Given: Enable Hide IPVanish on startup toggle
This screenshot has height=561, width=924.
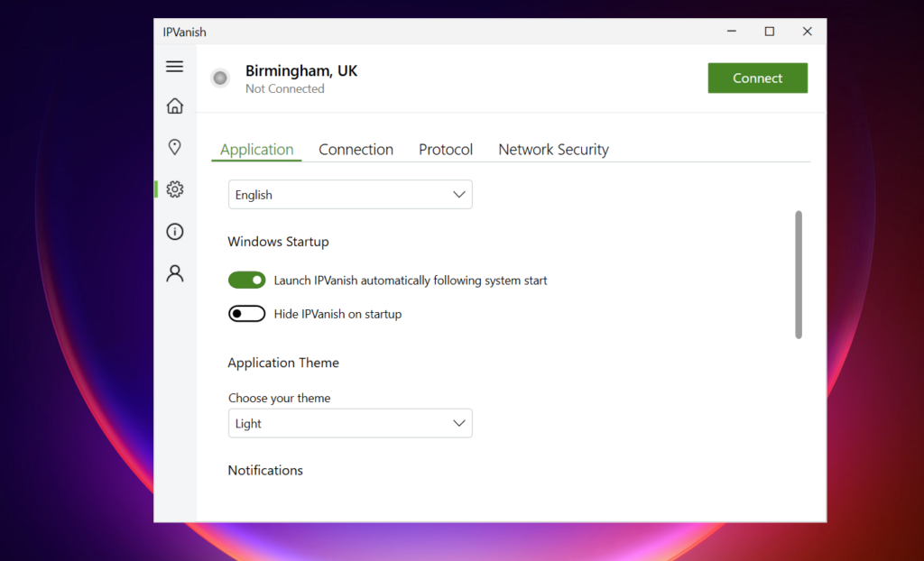Looking at the screenshot, I should click(x=247, y=314).
